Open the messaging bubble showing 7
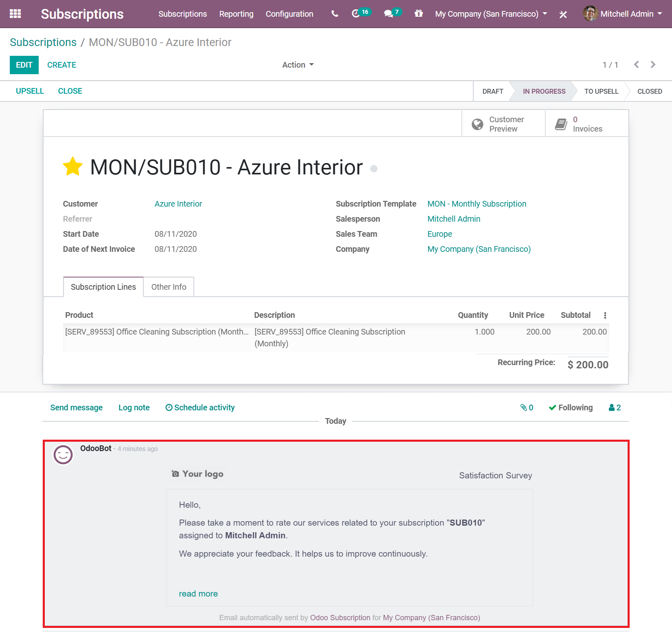The image size is (672, 632). click(389, 13)
